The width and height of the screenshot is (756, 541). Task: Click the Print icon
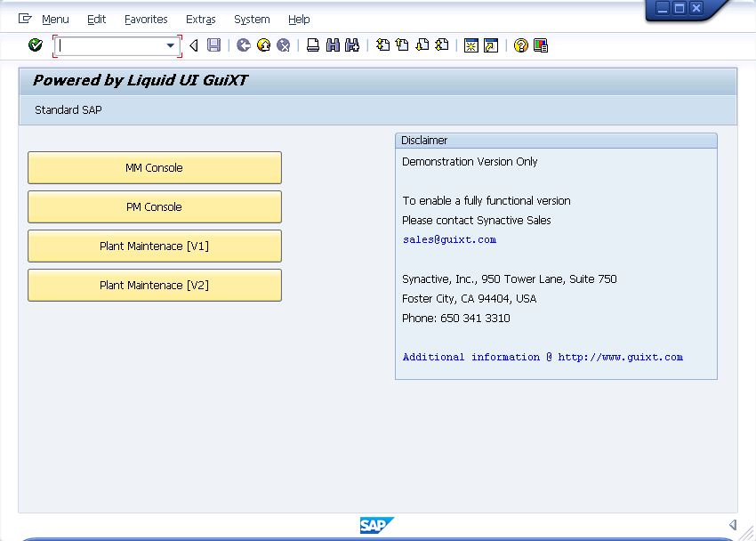[x=313, y=45]
